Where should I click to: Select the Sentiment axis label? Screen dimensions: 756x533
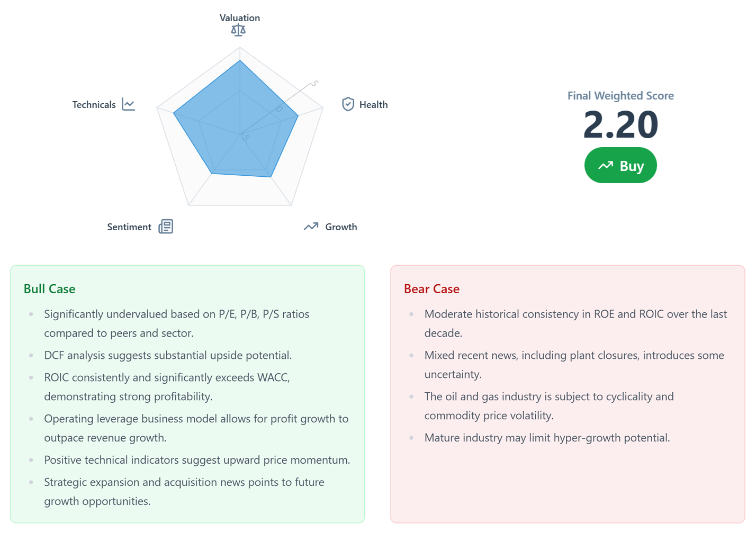coord(129,227)
